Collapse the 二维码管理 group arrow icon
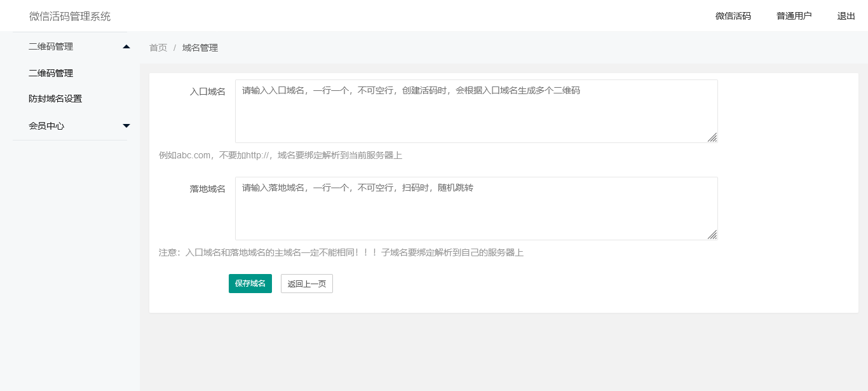 point(126,46)
